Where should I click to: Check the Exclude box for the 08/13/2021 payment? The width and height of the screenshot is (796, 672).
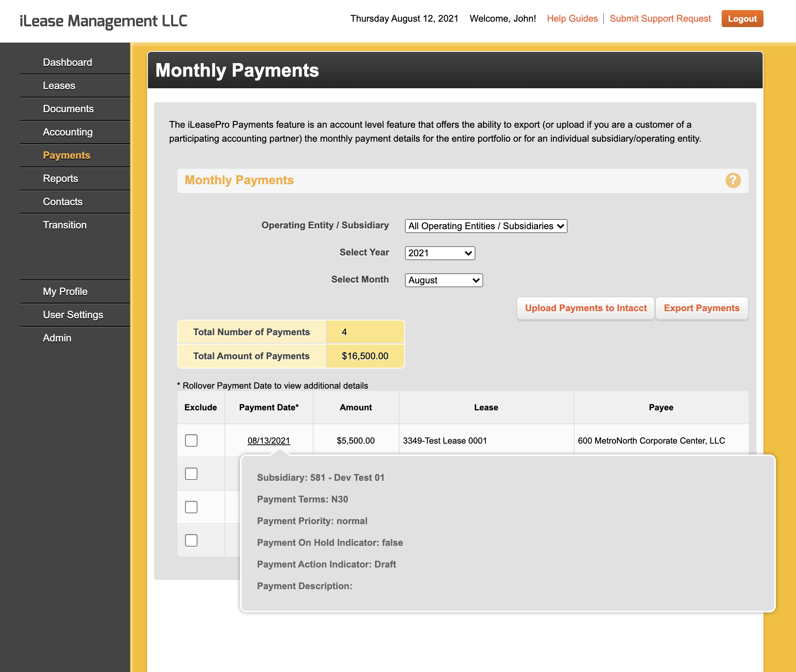pos(191,441)
